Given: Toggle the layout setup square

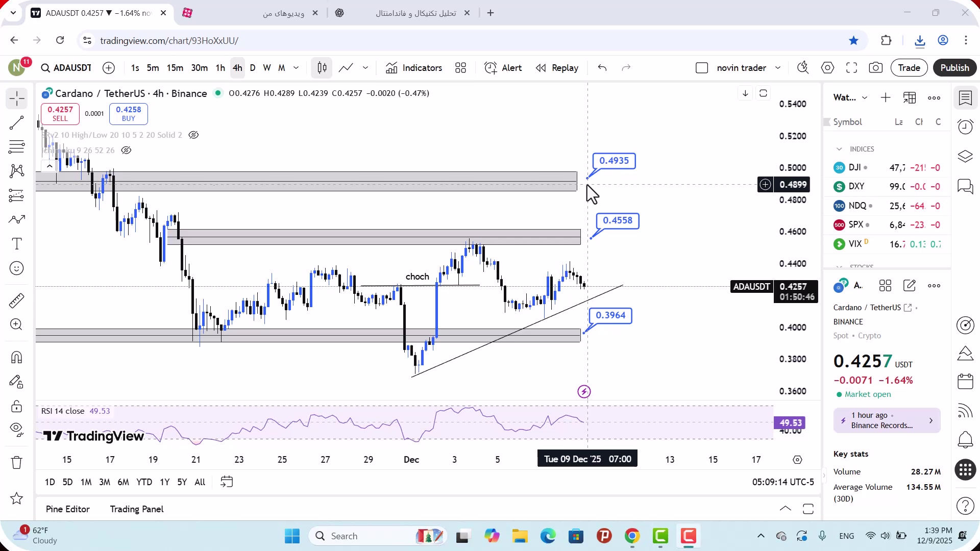Looking at the screenshot, I should [702, 68].
